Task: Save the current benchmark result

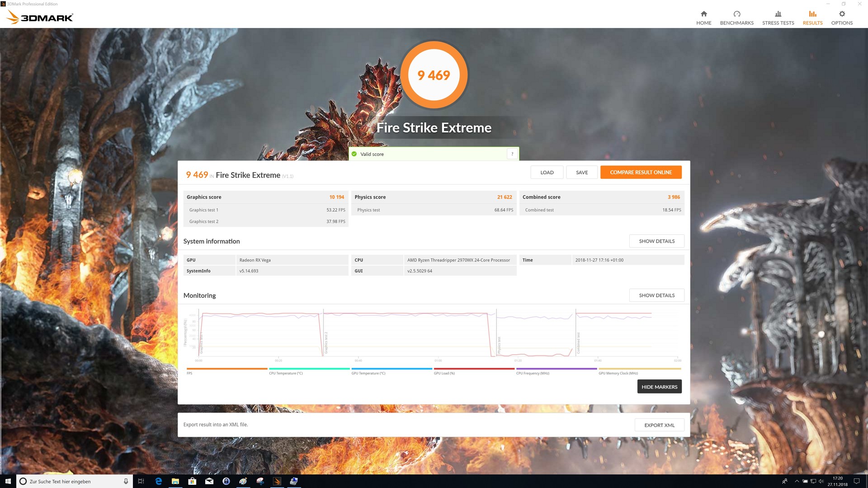Action: 581,172
